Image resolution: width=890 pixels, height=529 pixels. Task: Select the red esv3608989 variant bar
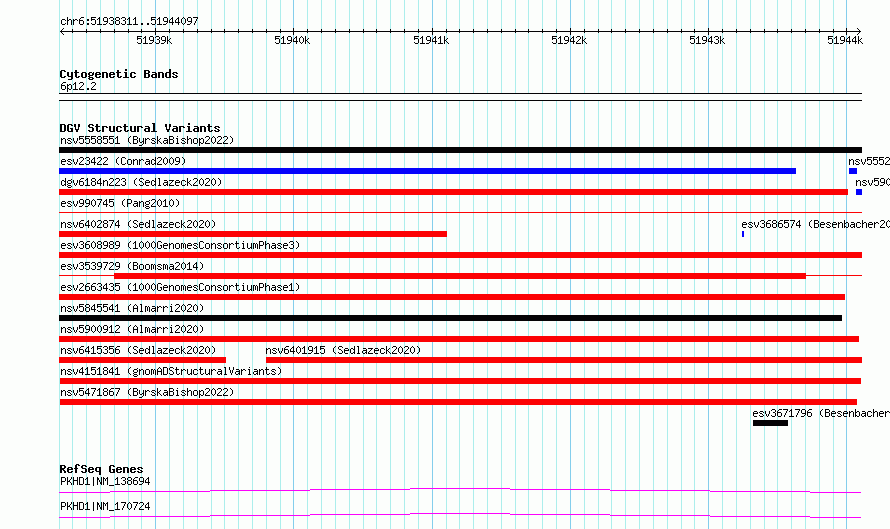click(460, 255)
